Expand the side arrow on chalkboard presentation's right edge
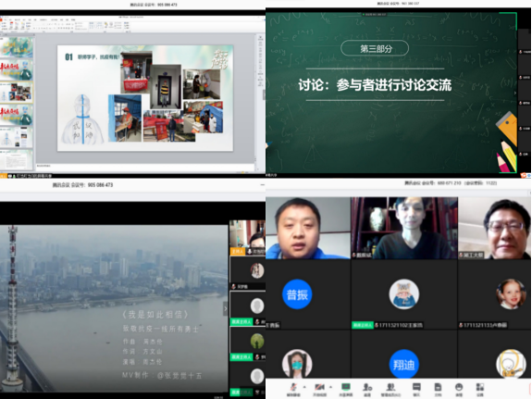532x399 pixels. pos(515,93)
